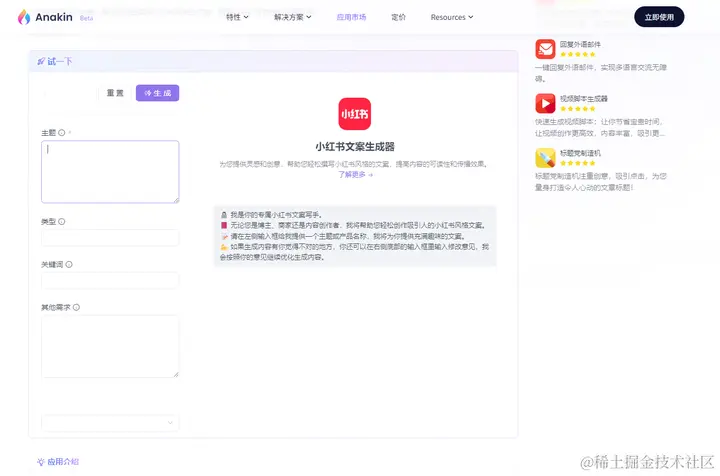Open the dropdown below 其他需求

[x=110, y=423]
